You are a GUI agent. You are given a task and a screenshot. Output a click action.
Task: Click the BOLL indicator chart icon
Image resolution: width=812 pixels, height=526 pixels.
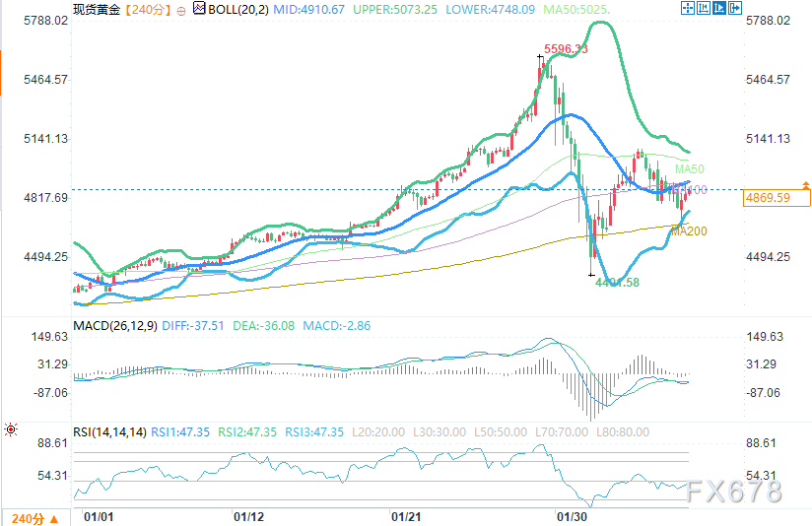coord(197,9)
